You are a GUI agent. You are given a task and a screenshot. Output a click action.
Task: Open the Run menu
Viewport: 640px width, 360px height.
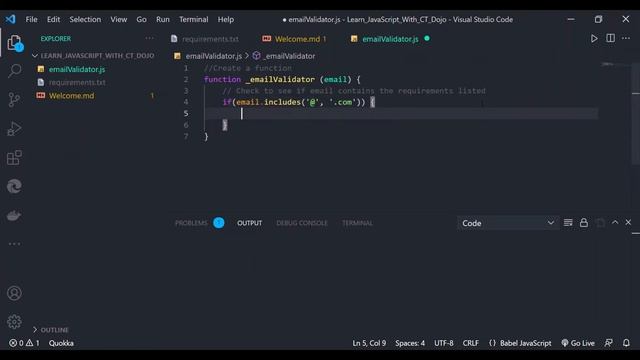tap(162, 19)
